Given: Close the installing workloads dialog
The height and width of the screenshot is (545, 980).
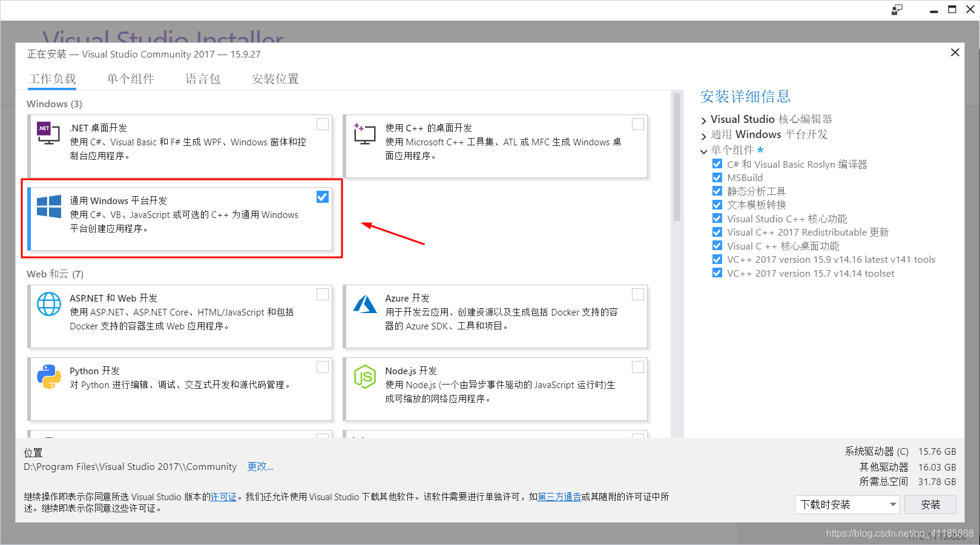Looking at the screenshot, I should click(x=955, y=53).
